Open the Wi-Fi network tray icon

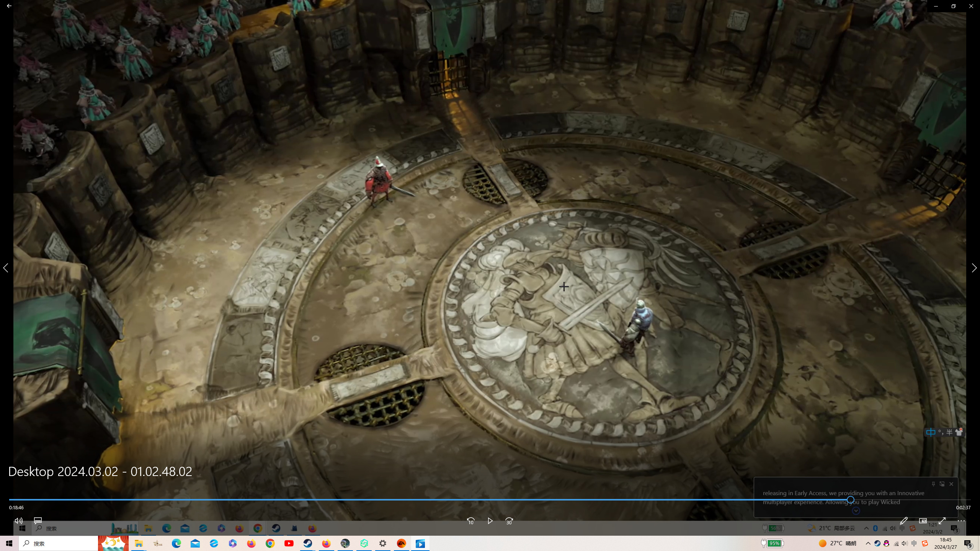click(x=896, y=543)
